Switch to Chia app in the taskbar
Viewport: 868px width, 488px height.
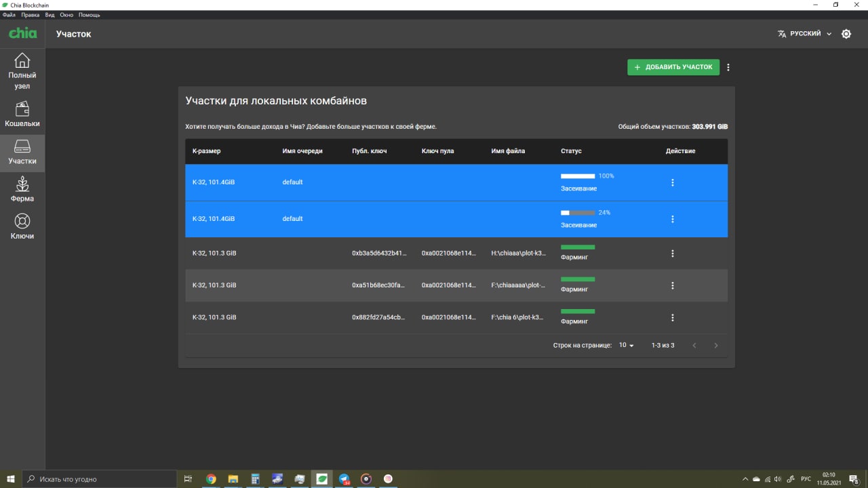click(322, 479)
